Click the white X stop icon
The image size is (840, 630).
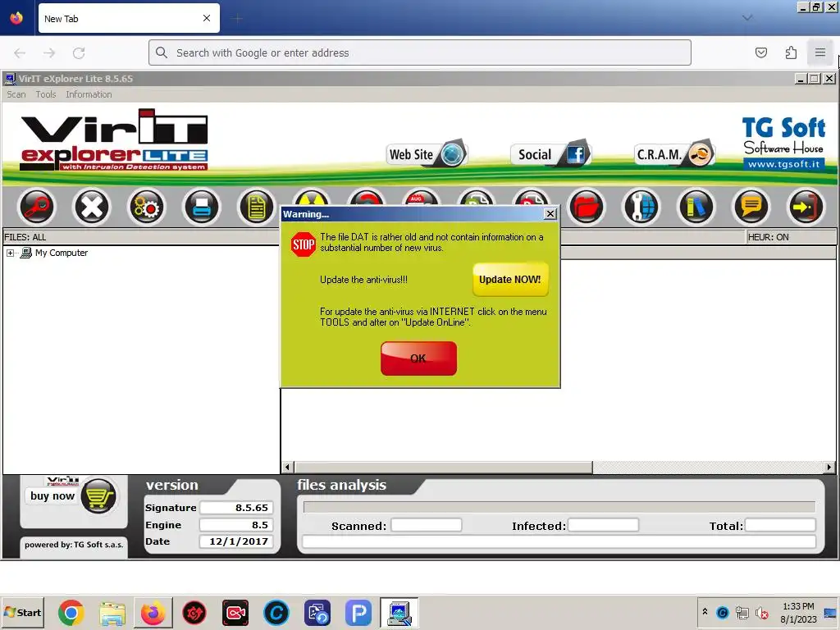92,207
